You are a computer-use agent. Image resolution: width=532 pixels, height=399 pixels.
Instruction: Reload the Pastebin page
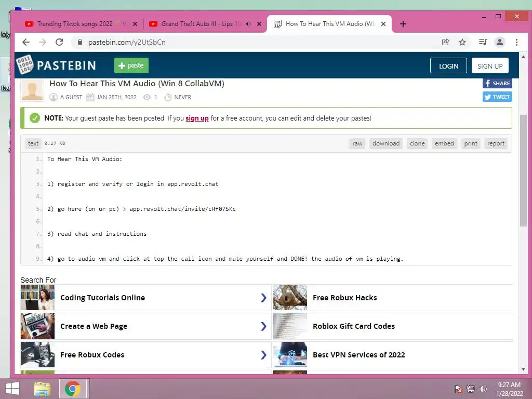pyautogui.click(x=59, y=42)
